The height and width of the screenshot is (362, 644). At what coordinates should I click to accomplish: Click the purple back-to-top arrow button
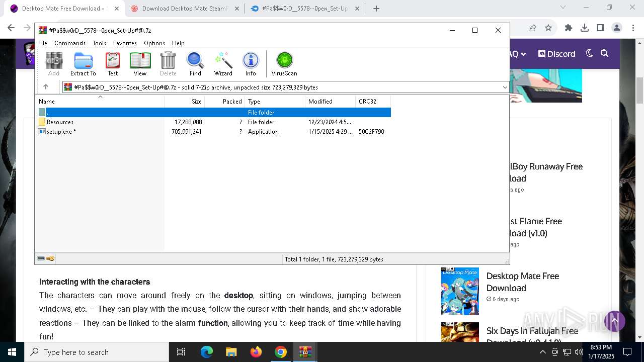point(614,321)
